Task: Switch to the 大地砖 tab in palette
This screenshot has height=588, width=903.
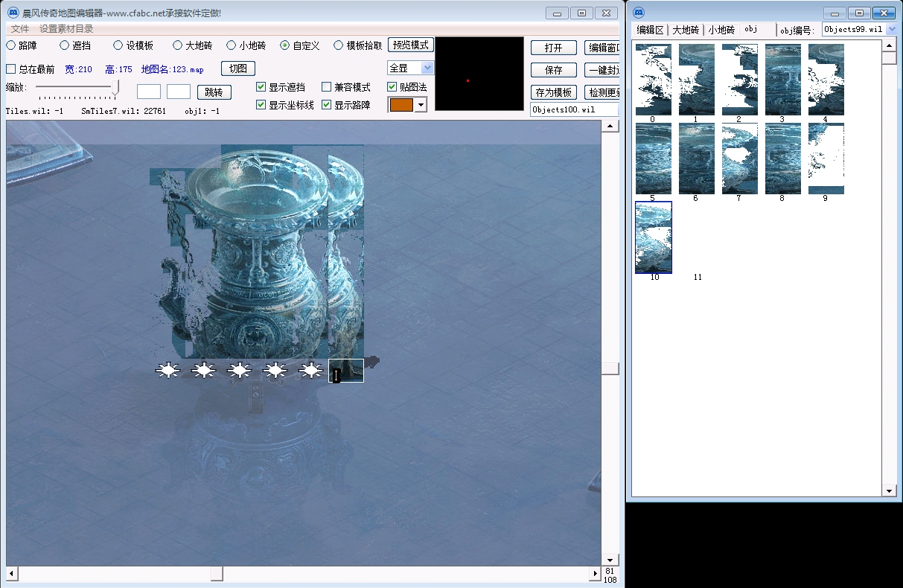Action: (x=686, y=30)
